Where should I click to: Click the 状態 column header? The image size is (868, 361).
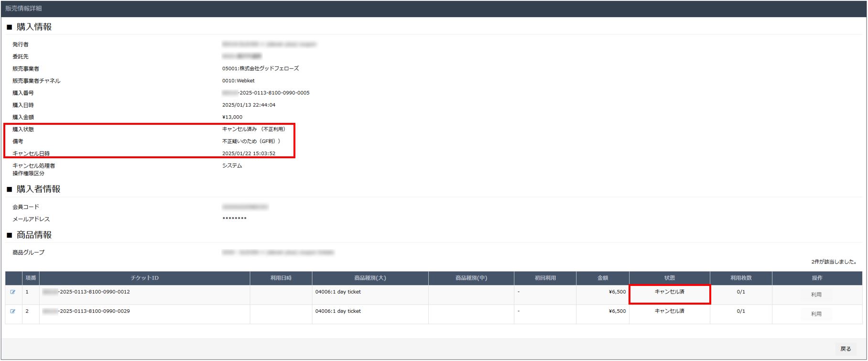pyautogui.click(x=669, y=278)
